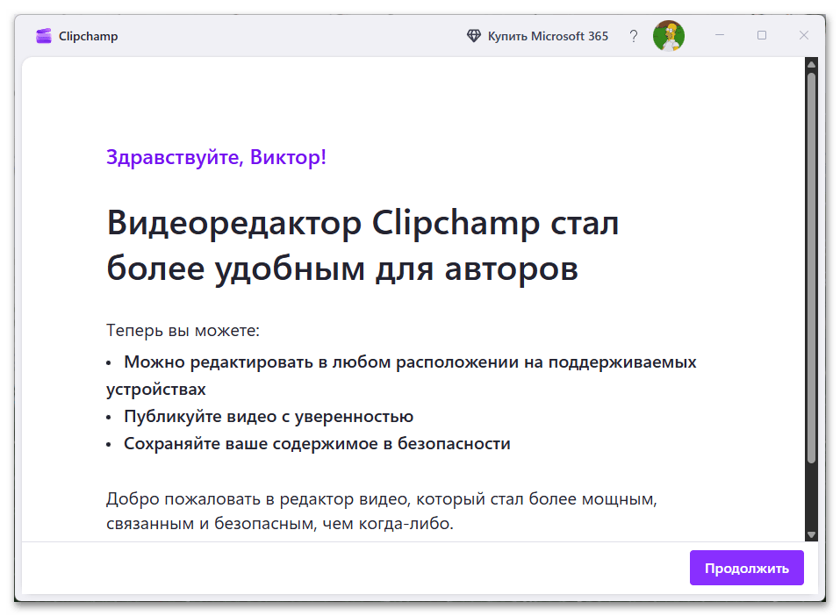Open help via the question mark icon

pyautogui.click(x=634, y=35)
